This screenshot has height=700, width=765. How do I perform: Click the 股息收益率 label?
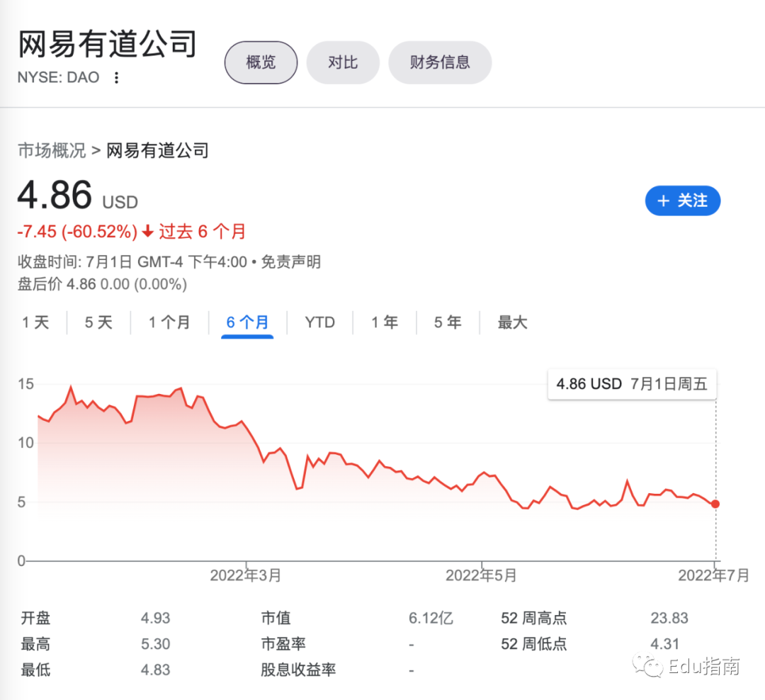pyautogui.click(x=299, y=670)
